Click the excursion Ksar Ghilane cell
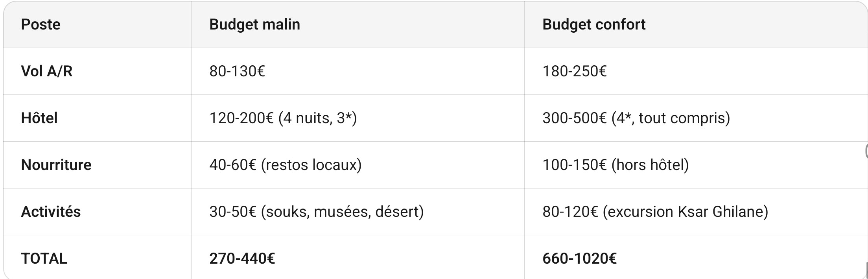 [x=655, y=212]
